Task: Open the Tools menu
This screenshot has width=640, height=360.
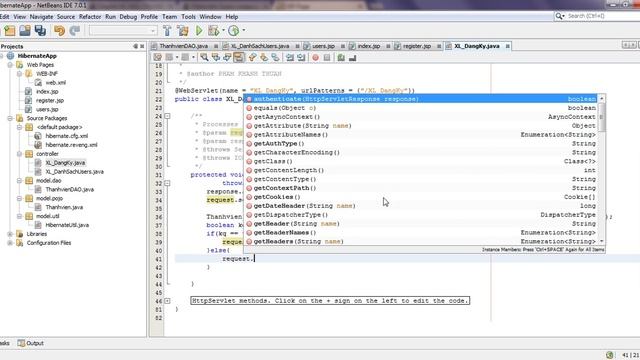Action: [x=188, y=17]
